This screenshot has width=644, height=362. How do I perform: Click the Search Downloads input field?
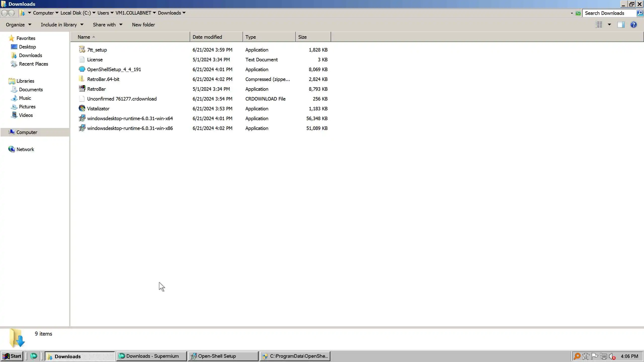609,13
